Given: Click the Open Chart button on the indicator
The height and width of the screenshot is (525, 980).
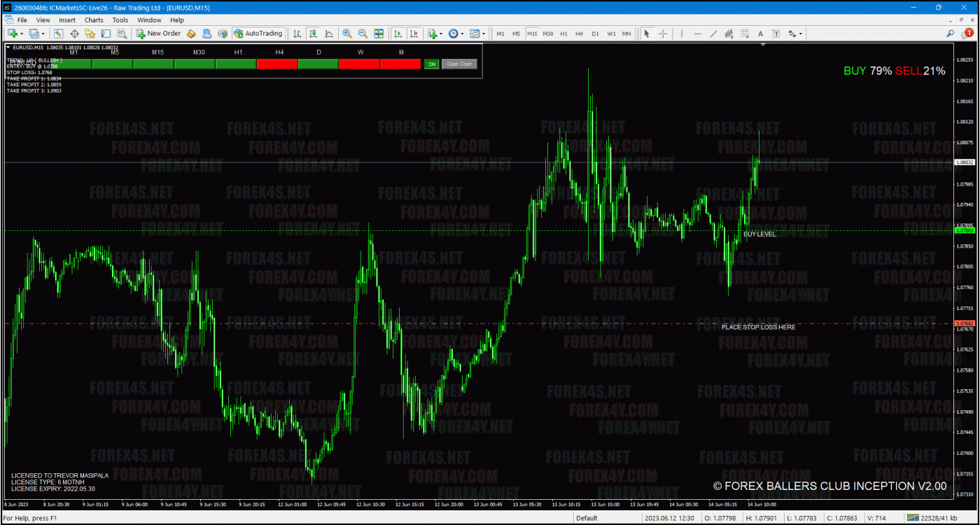Looking at the screenshot, I should pyautogui.click(x=459, y=64).
